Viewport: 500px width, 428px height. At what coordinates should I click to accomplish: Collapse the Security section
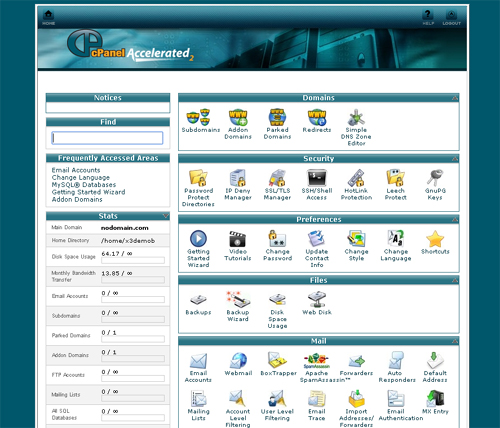[455, 159]
